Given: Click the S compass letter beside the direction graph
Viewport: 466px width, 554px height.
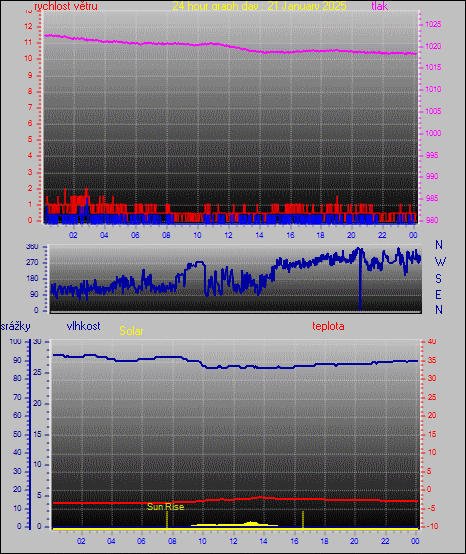Looking at the screenshot, I should (438, 279).
